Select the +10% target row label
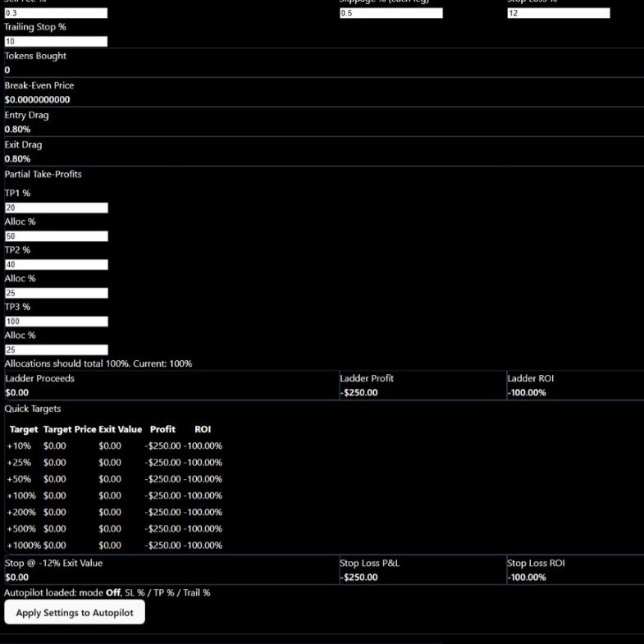The width and height of the screenshot is (644, 644). click(x=19, y=446)
